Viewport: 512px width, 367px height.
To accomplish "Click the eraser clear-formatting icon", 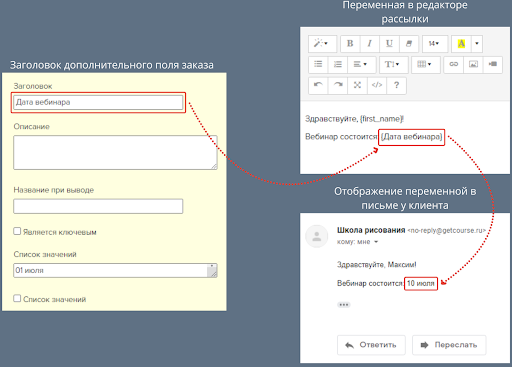I will [409, 44].
